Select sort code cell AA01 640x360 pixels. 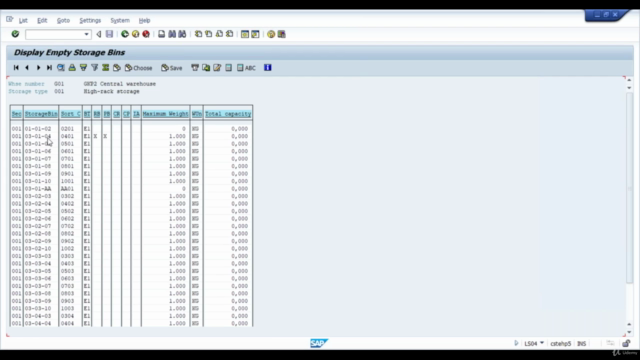tap(67, 189)
